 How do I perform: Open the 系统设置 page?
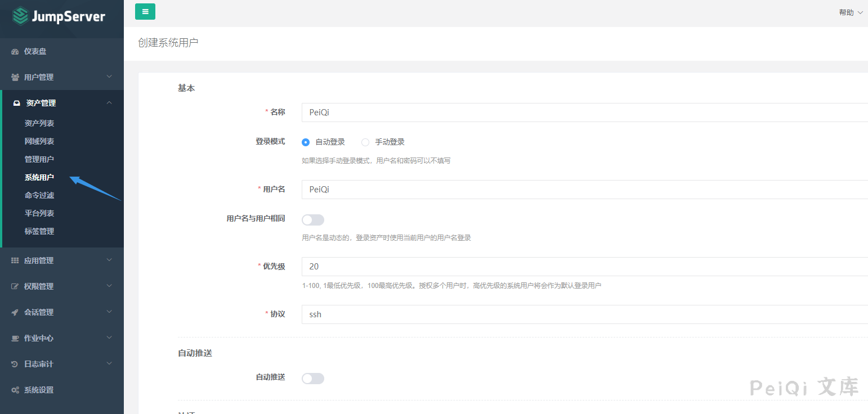point(39,389)
